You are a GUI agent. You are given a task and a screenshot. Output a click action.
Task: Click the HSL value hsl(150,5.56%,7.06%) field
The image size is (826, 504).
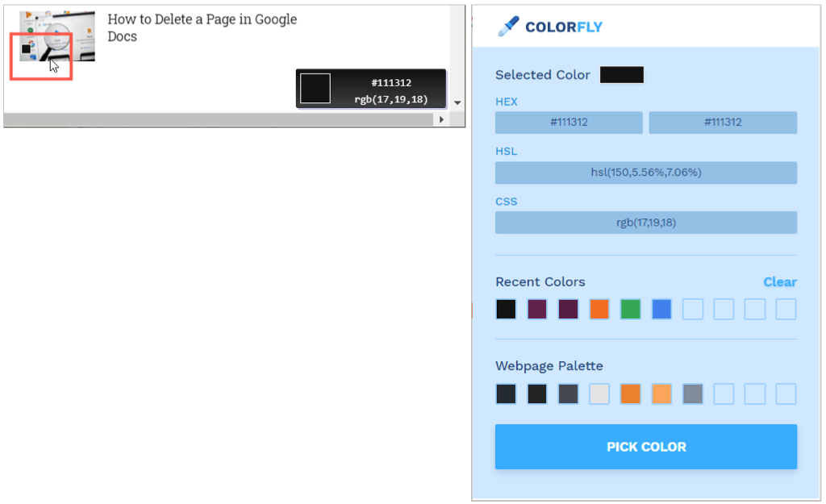point(645,172)
